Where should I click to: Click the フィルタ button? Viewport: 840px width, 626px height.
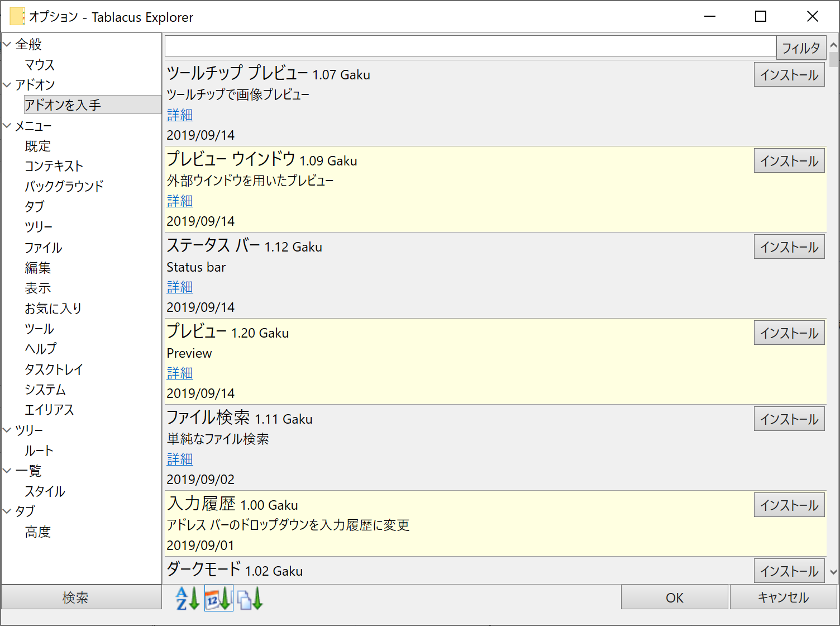[x=801, y=48]
